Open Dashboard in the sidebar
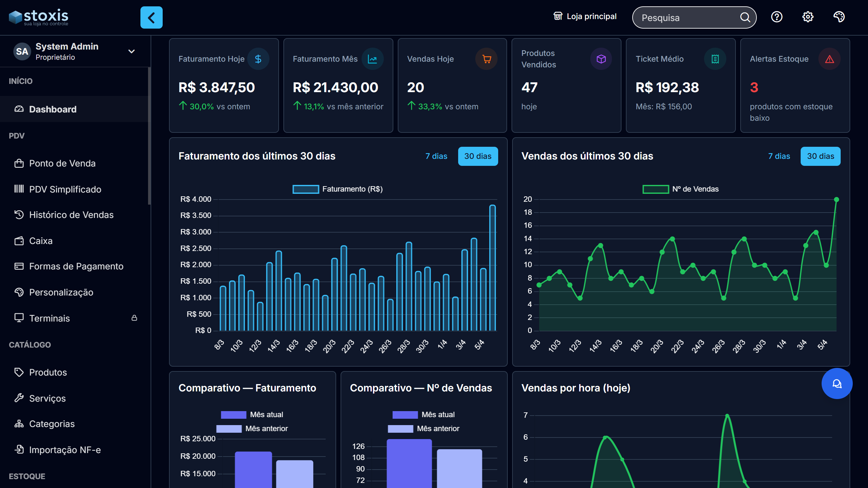Viewport: 868px width, 488px height. pyautogui.click(x=74, y=109)
